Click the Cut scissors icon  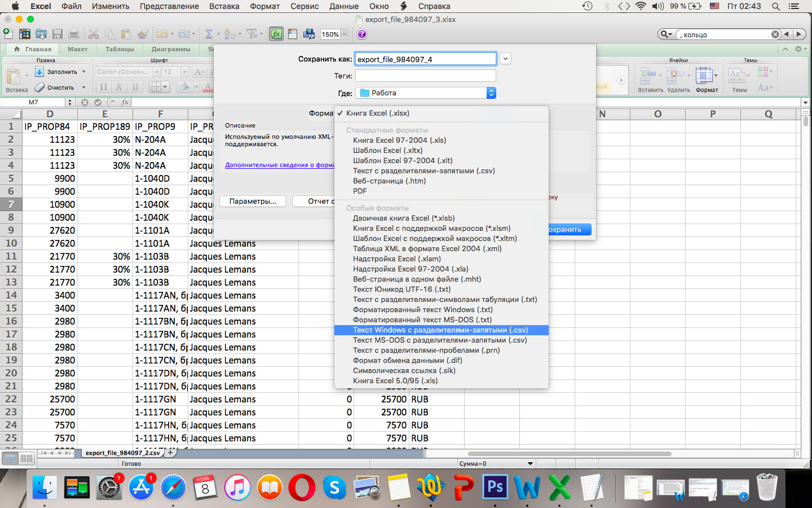(94, 34)
